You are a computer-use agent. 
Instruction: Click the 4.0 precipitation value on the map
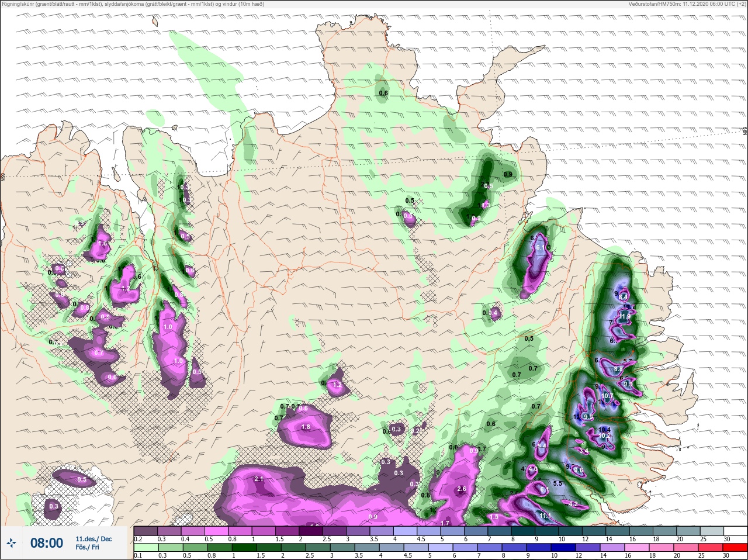(532, 469)
